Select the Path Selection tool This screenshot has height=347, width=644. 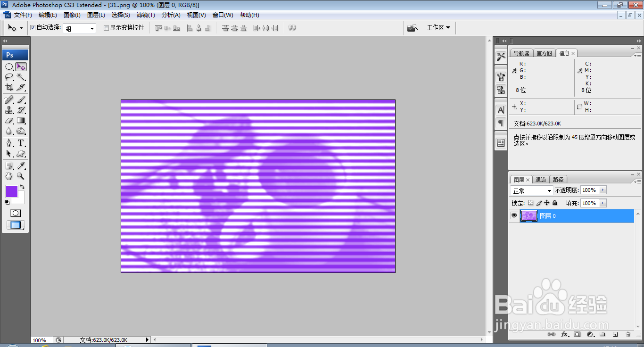tap(9, 154)
